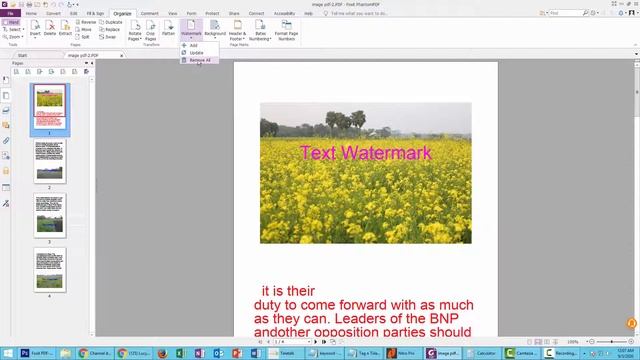
Task: Switch to the Start document tab
Action: [x=22, y=55]
